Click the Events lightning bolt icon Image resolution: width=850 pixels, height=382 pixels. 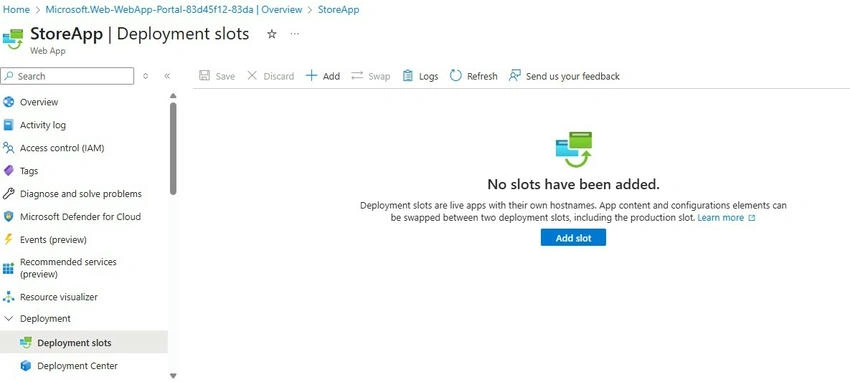8,239
